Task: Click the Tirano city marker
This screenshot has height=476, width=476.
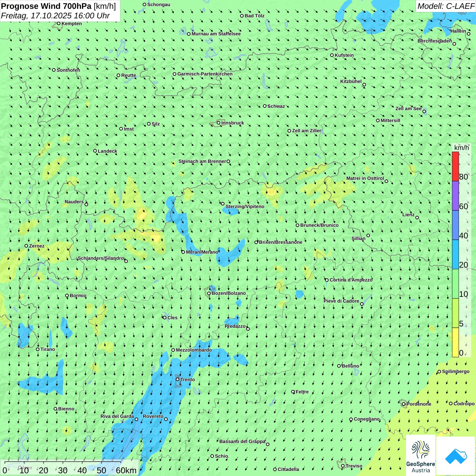Action: point(38,349)
